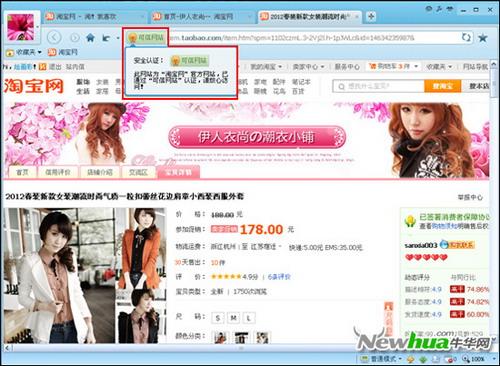Go to the browser home page icon

pyautogui.click(x=90, y=38)
